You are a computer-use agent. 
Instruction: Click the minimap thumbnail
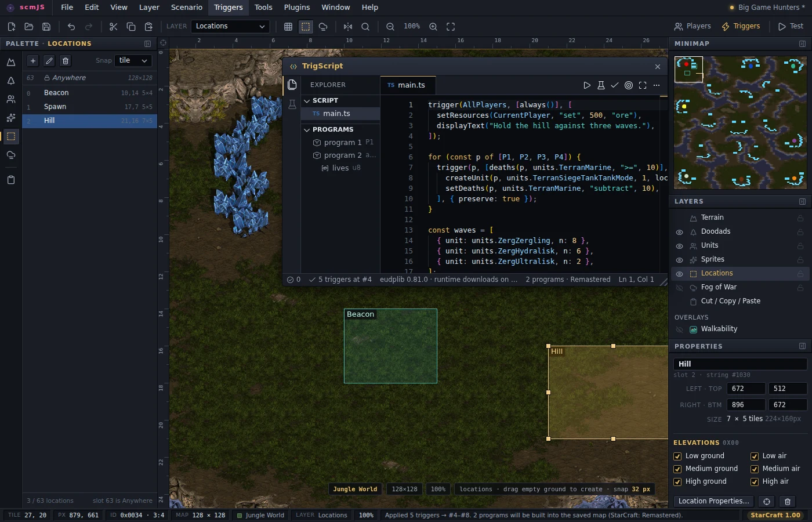[x=740, y=122]
